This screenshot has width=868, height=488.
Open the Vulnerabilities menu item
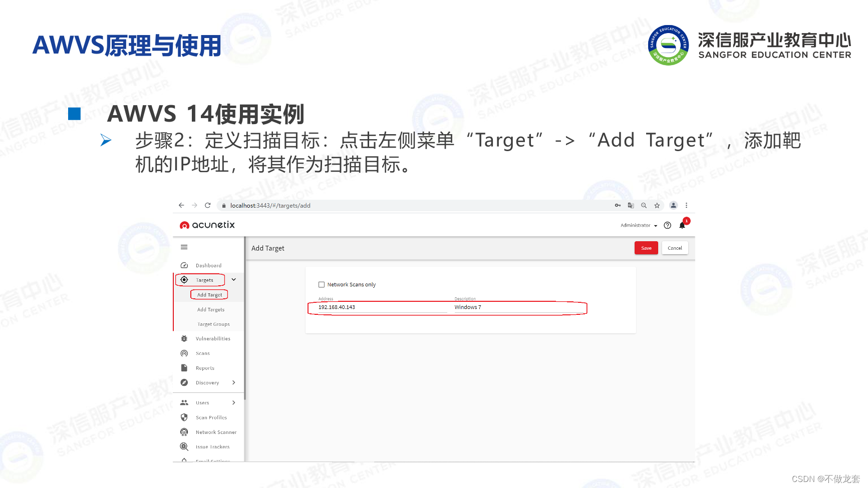[213, 339]
